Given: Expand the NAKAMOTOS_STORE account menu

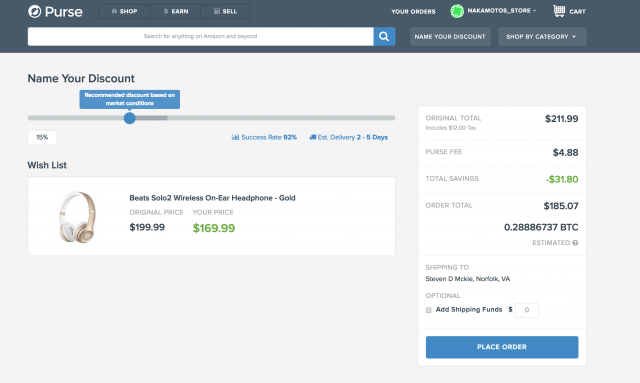Looking at the screenshot, I should [502, 11].
